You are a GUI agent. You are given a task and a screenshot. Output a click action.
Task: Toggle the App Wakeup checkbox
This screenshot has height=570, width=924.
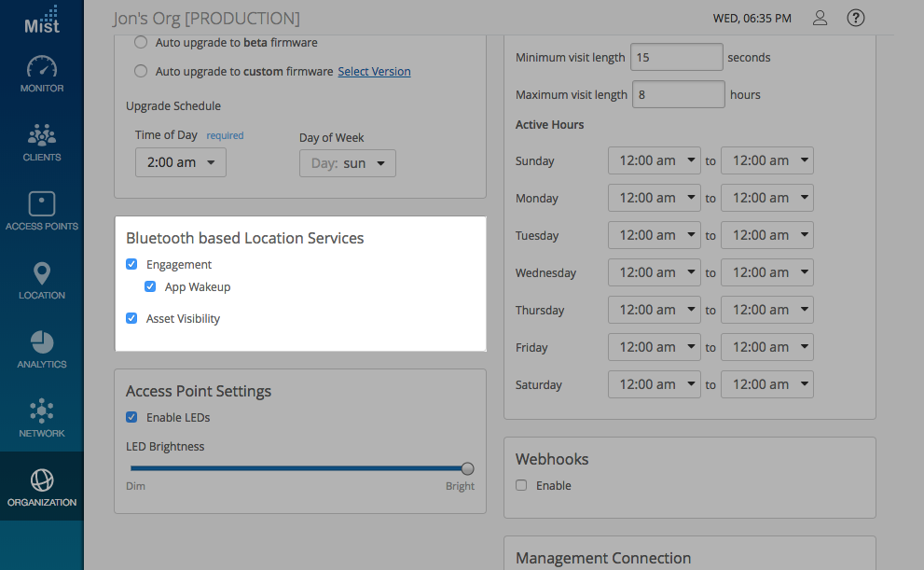coord(151,287)
